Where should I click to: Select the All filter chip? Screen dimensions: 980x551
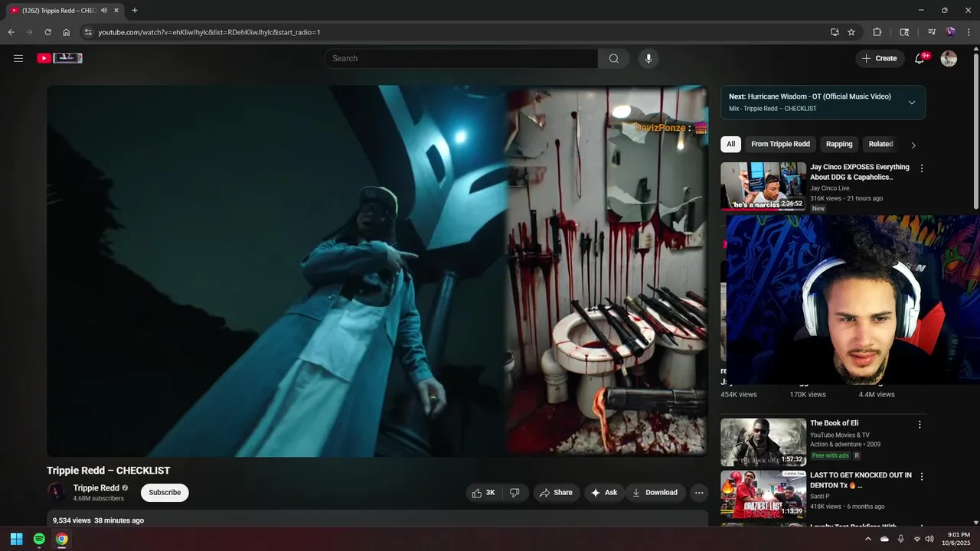(x=730, y=144)
